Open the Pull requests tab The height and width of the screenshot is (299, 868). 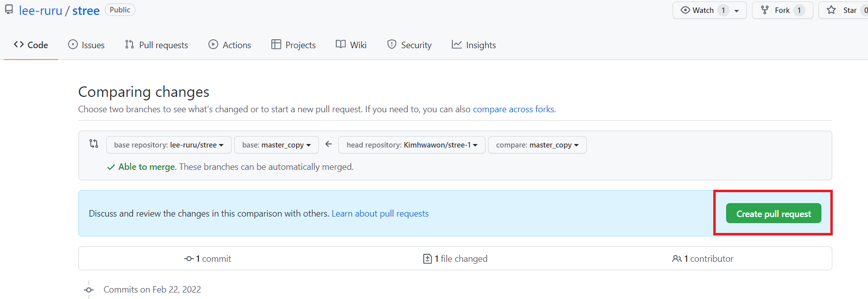coord(157,45)
